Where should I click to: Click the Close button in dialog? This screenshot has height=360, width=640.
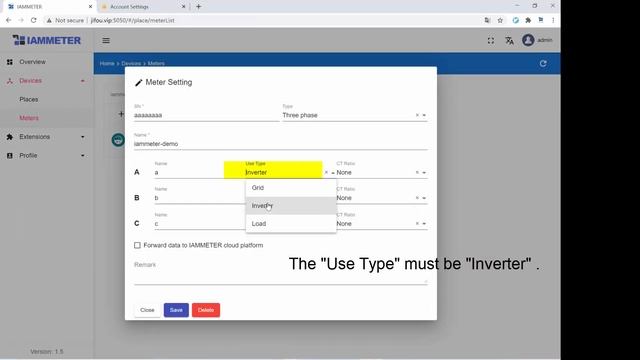coord(147,310)
